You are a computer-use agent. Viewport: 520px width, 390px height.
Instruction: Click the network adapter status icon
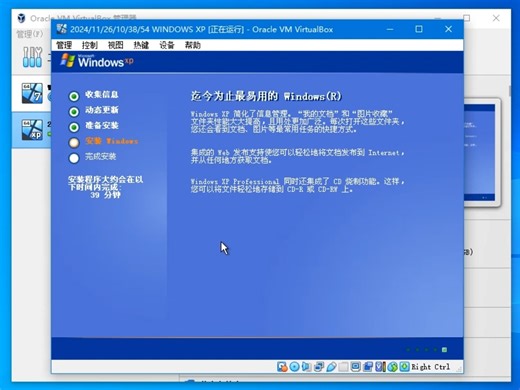[x=319, y=367]
